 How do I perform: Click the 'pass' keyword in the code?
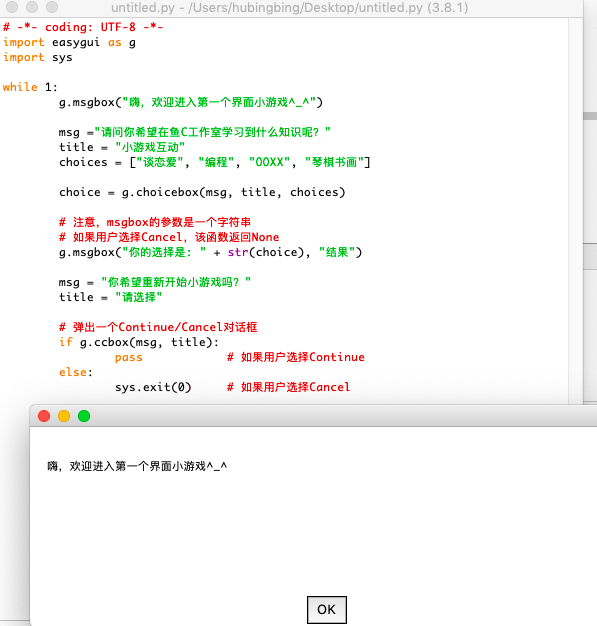129,357
